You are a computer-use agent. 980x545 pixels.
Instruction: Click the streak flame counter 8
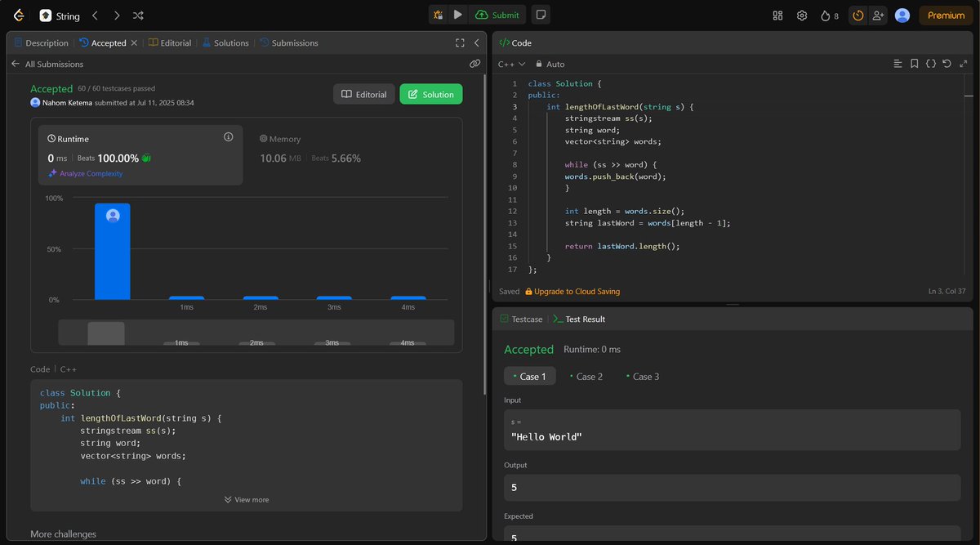[830, 16]
